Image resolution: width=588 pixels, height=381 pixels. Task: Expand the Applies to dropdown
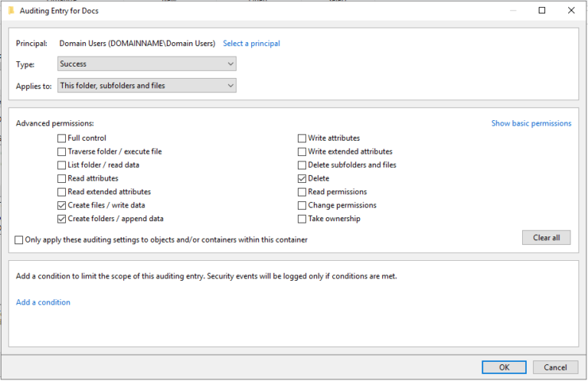[147, 86]
